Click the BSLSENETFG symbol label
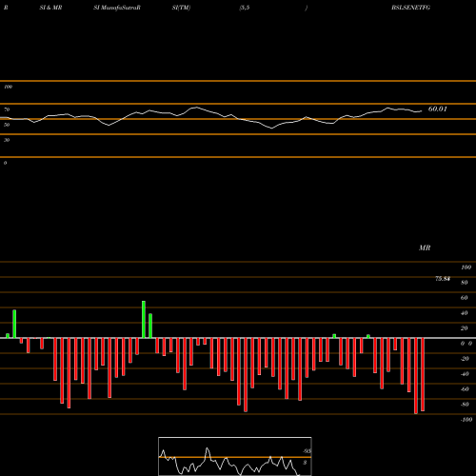Screen dimensions: 476x476 410,8
